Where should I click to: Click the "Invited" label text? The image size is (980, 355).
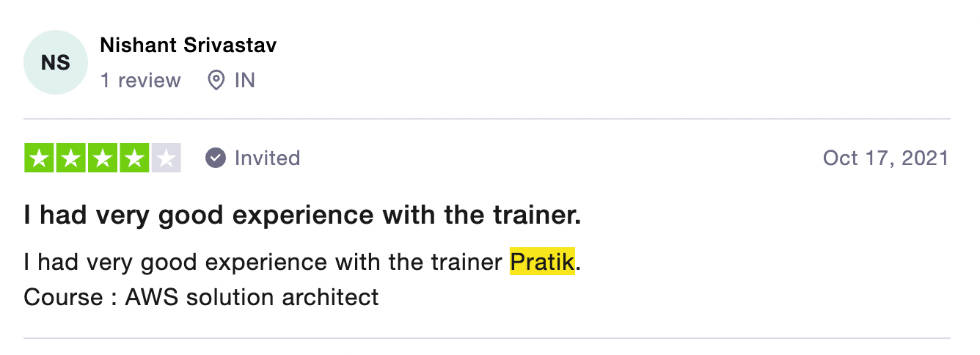267,158
